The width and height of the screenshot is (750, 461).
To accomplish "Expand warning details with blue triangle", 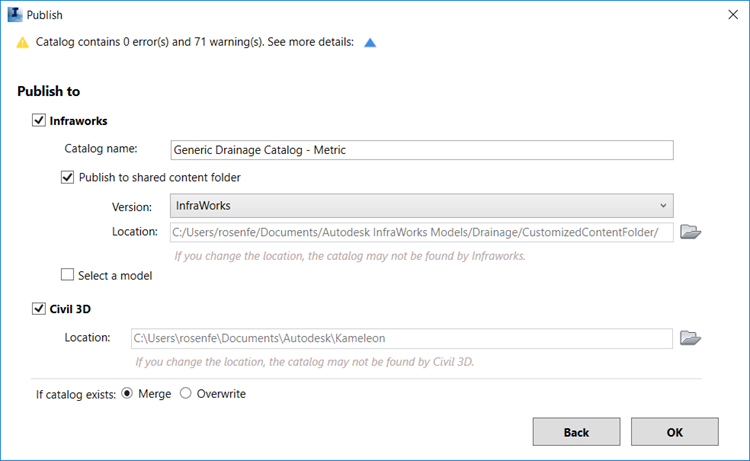I will [x=370, y=43].
